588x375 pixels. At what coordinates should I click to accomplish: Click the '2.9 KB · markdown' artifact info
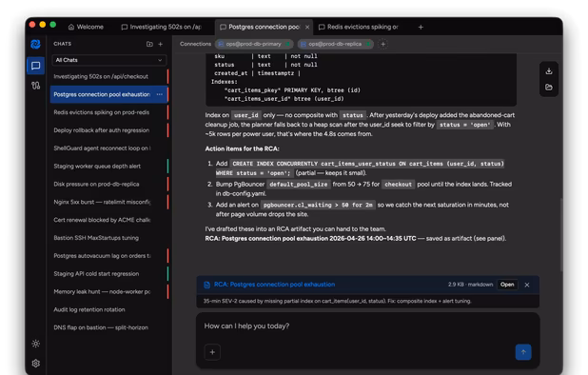point(470,285)
